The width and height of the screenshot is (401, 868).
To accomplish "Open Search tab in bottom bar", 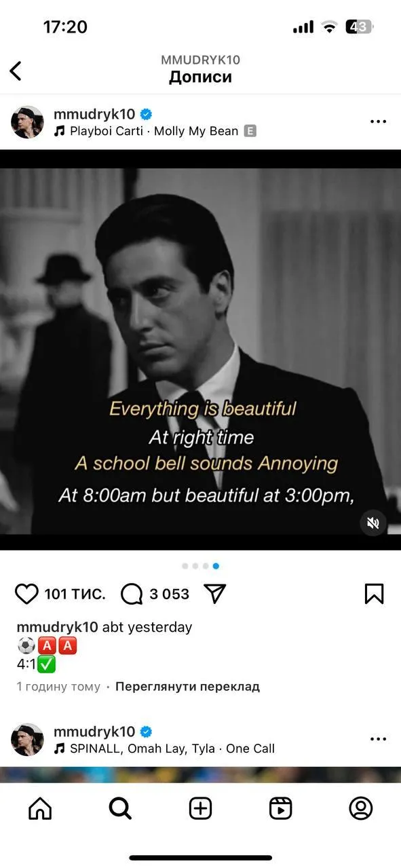I will pos(120,808).
